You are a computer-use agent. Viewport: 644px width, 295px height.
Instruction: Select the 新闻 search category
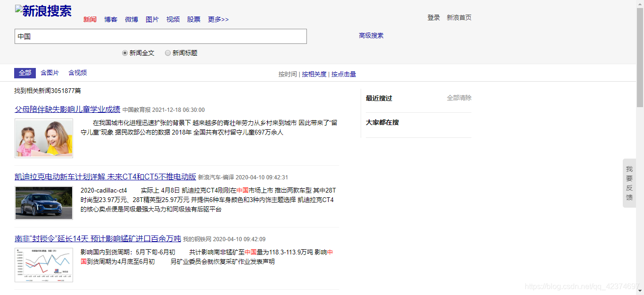pyautogui.click(x=90, y=19)
